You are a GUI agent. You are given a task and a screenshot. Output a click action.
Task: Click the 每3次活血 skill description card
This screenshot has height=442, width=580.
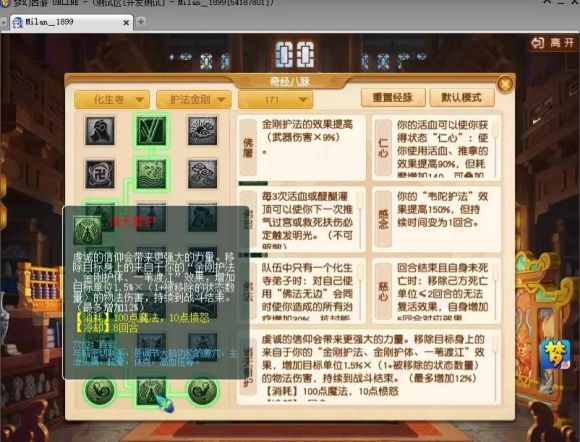pos(301,219)
